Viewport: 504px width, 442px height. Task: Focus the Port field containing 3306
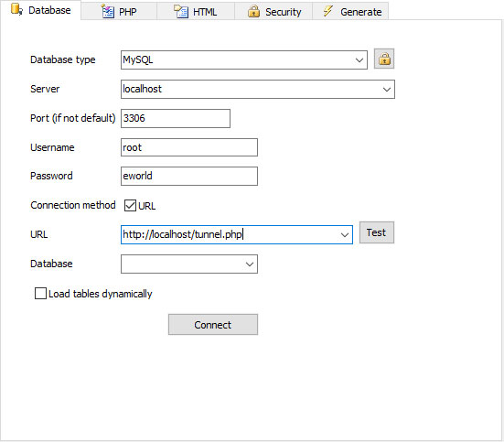(176, 118)
